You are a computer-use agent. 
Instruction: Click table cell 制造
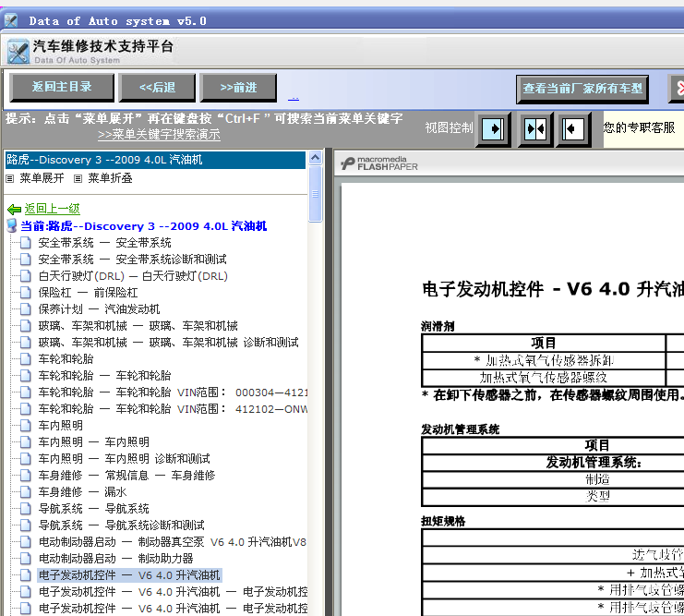[597, 479]
